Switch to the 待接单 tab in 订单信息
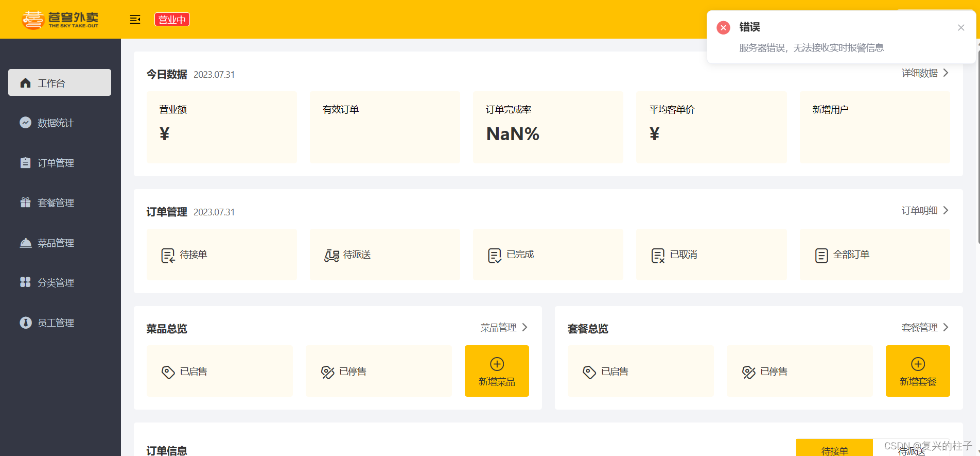 pyautogui.click(x=834, y=448)
